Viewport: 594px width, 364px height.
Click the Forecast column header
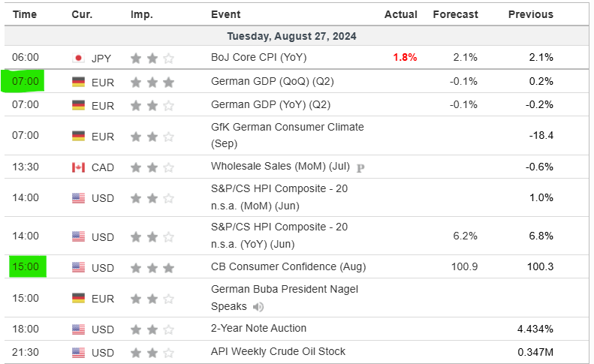point(455,14)
